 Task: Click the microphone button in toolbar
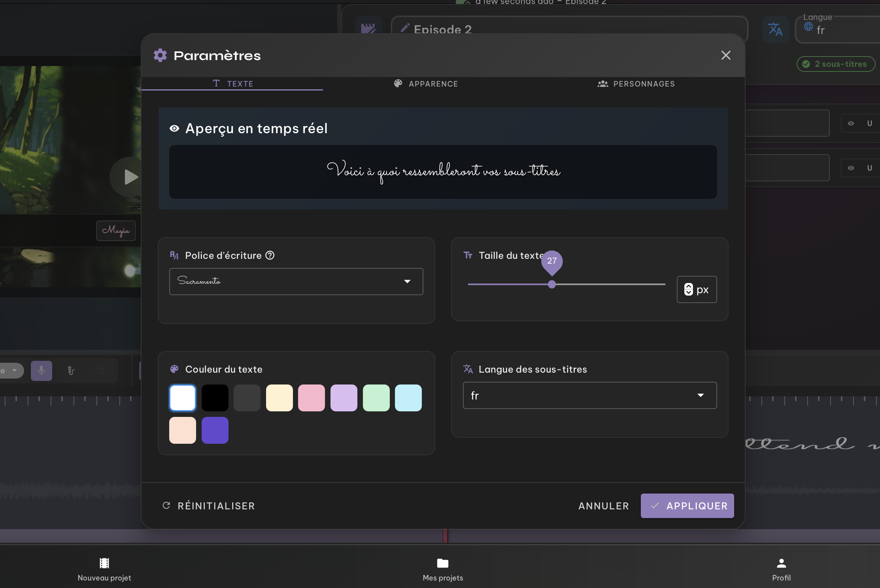42,371
